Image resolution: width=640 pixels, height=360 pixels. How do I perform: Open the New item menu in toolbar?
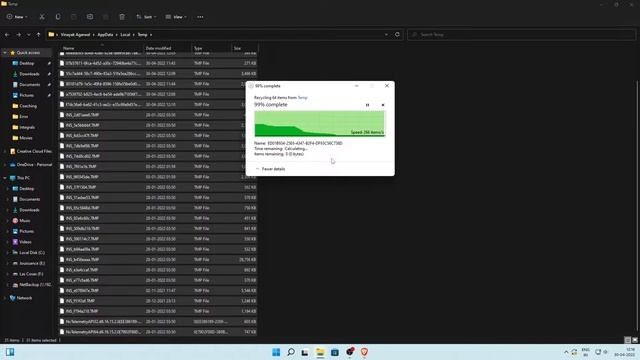tap(17, 17)
